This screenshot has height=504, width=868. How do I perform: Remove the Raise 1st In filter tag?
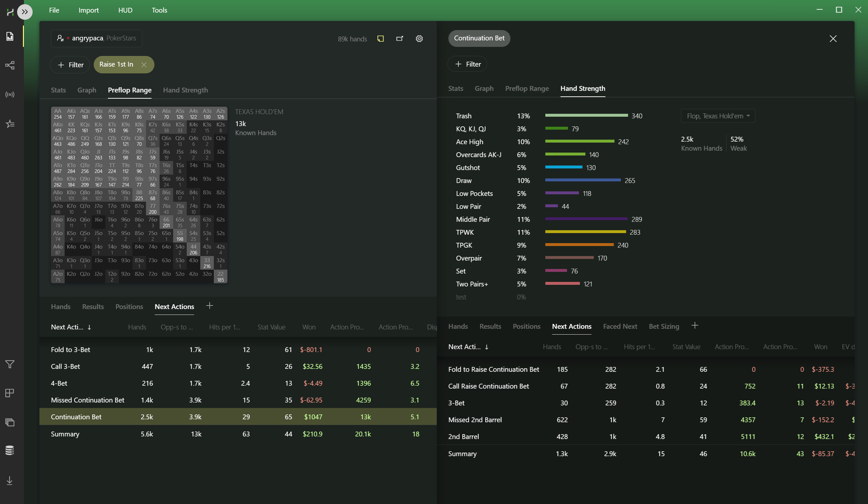coord(144,64)
